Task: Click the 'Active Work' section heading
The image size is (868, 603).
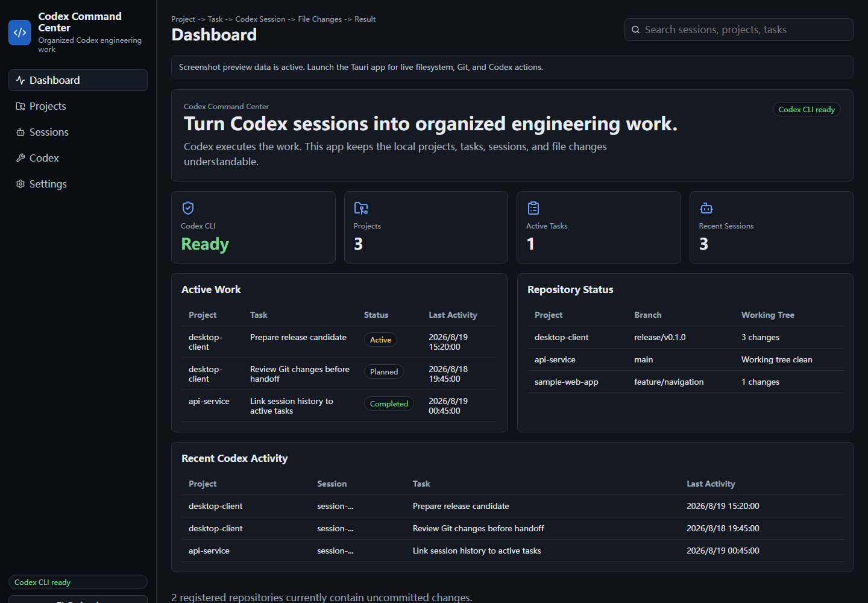Action: (x=211, y=289)
